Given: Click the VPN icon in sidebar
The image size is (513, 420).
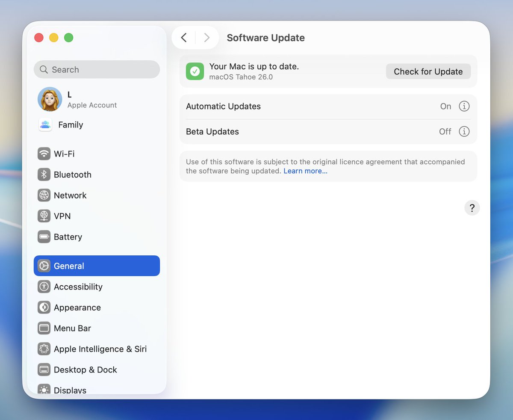Looking at the screenshot, I should 44,216.
